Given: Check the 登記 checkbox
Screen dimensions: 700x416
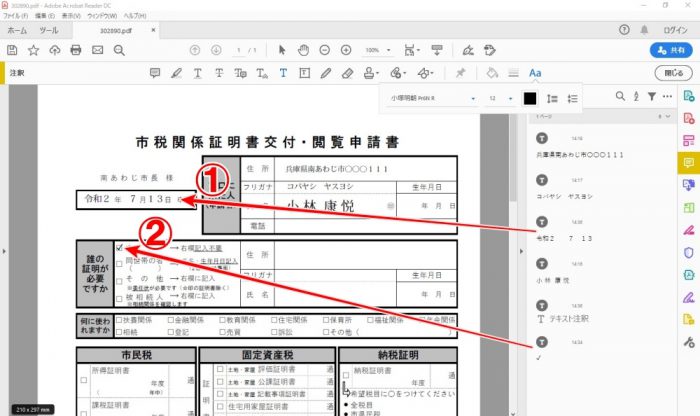Looking at the screenshot, I should [x=171, y=332].
